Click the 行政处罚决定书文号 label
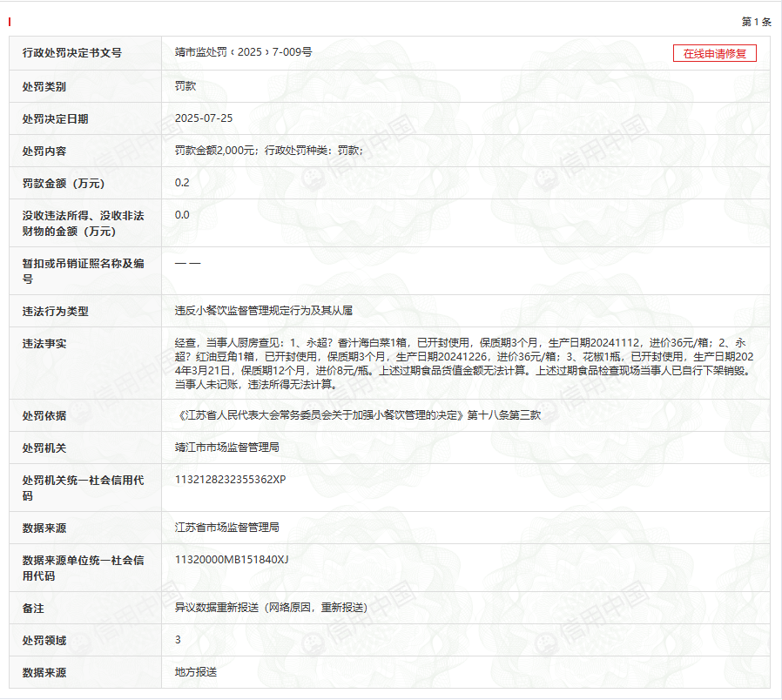 [71, 53]
